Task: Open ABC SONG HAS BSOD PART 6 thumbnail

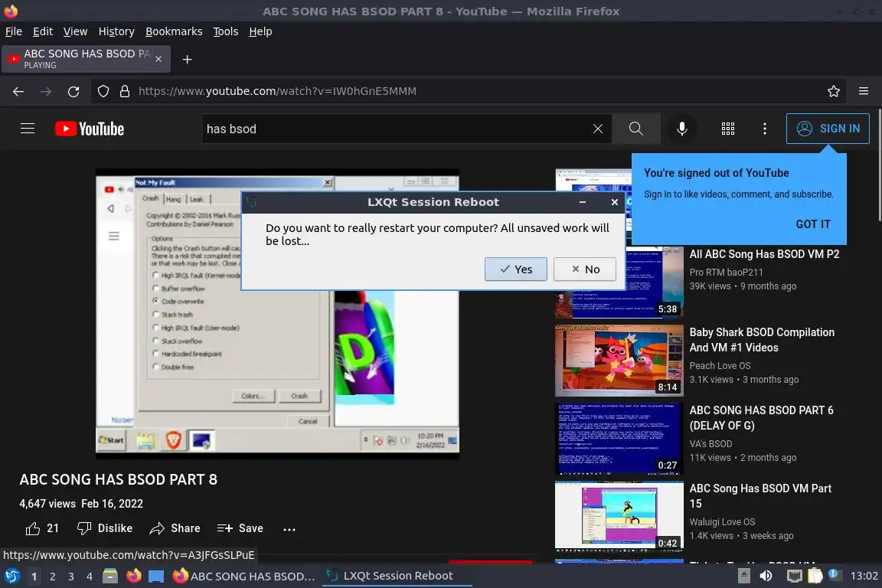Action: pyautogui.click(x=619, y=439)
